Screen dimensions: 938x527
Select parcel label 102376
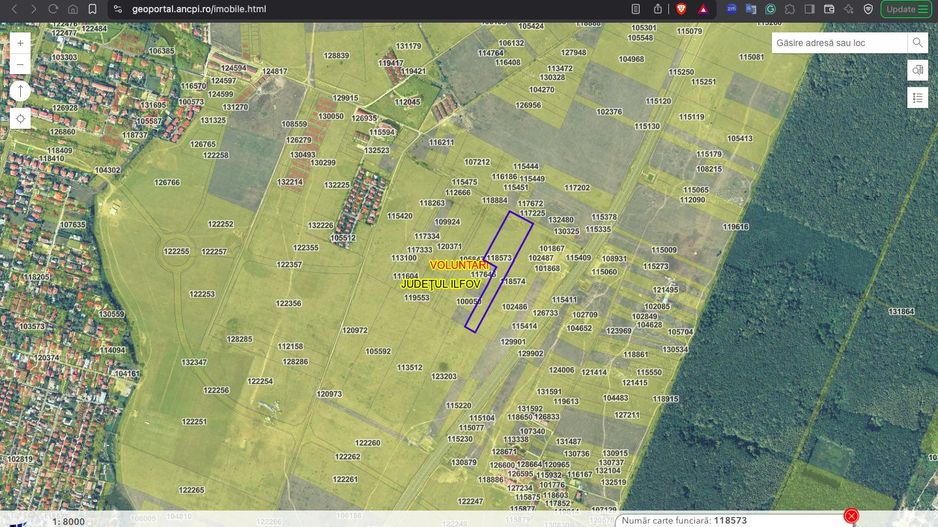[x=609, y=112]
